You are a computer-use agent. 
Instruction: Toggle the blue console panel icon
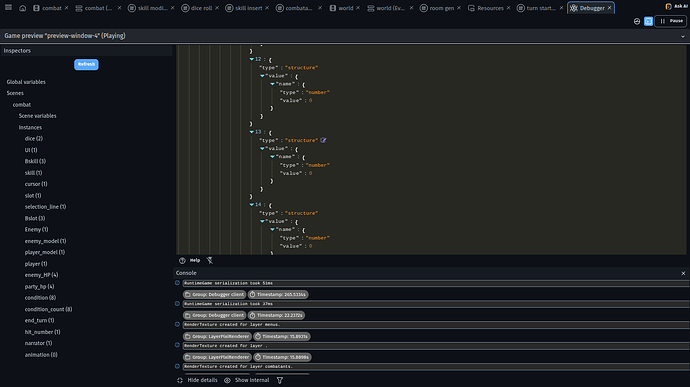click(x=648, y=21)
